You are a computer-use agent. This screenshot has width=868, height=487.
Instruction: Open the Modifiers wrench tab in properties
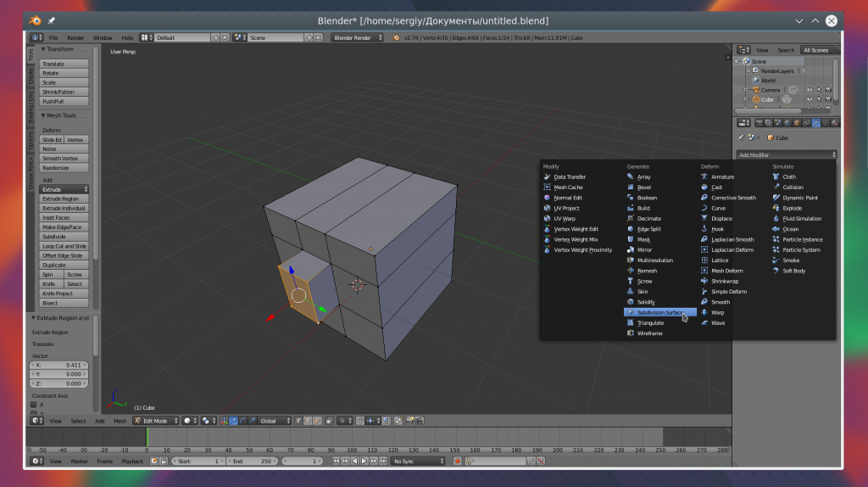point(815,123)
